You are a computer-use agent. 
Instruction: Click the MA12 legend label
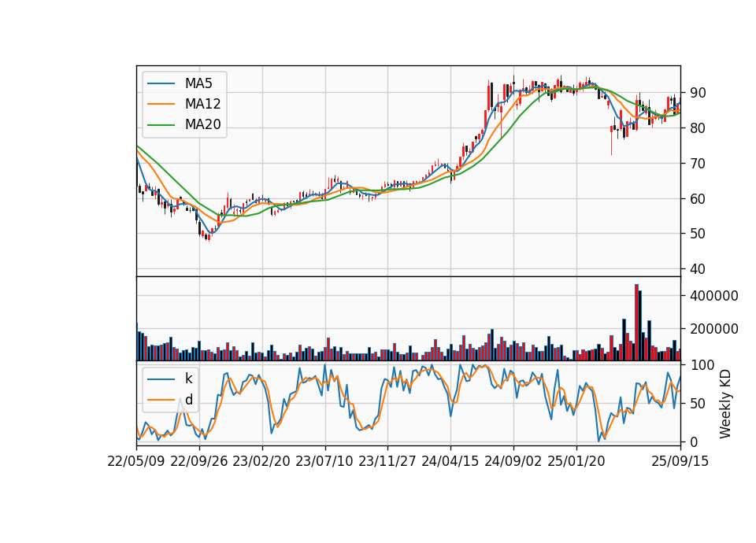[202, 104]
